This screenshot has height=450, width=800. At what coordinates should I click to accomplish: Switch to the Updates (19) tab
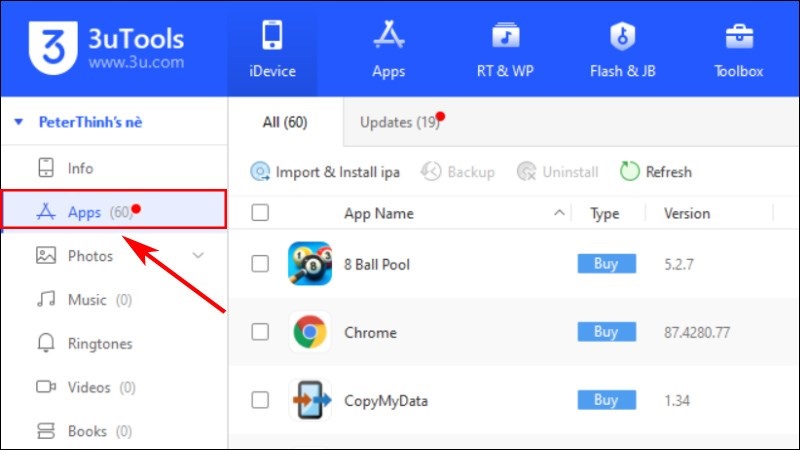point(400,122)
